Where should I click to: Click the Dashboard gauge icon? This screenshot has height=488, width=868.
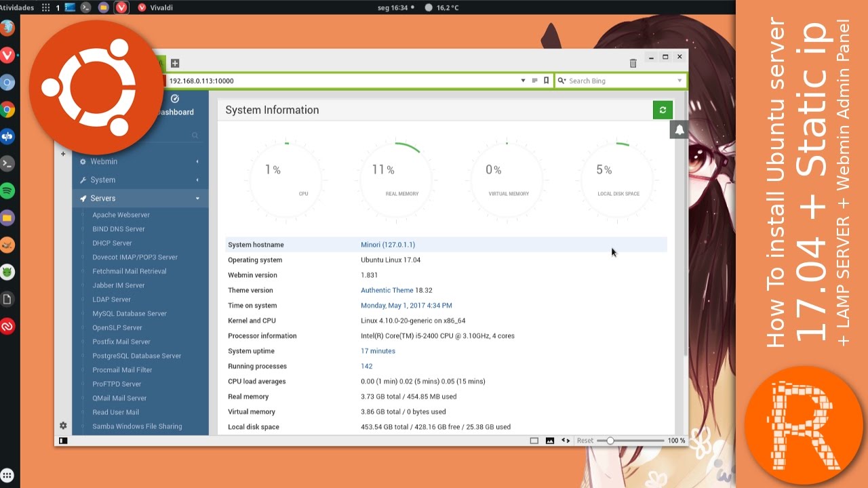175,99
